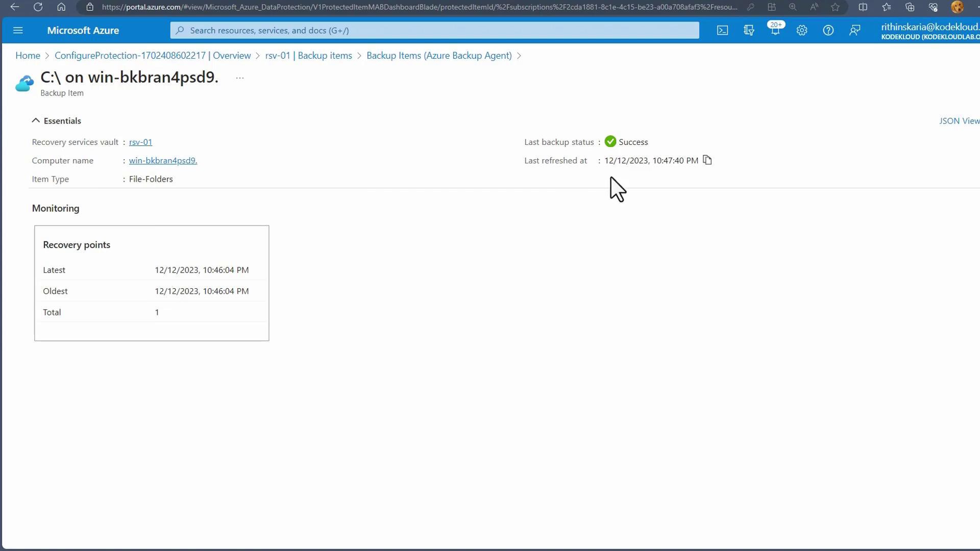Navigate to rsv-01 Backup items breadcrumb
The image size is (980, 551).
point(308,56)
